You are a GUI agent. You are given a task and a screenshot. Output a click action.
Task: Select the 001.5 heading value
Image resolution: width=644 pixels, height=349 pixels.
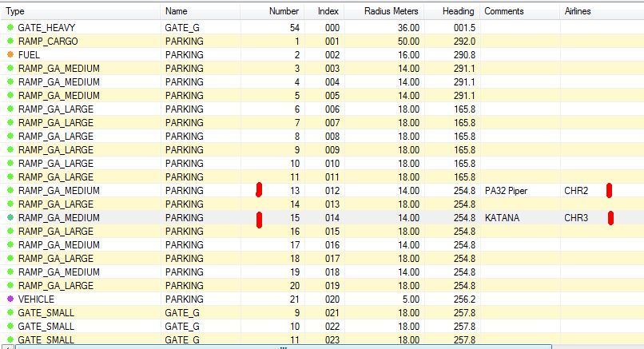coord(464,27)
